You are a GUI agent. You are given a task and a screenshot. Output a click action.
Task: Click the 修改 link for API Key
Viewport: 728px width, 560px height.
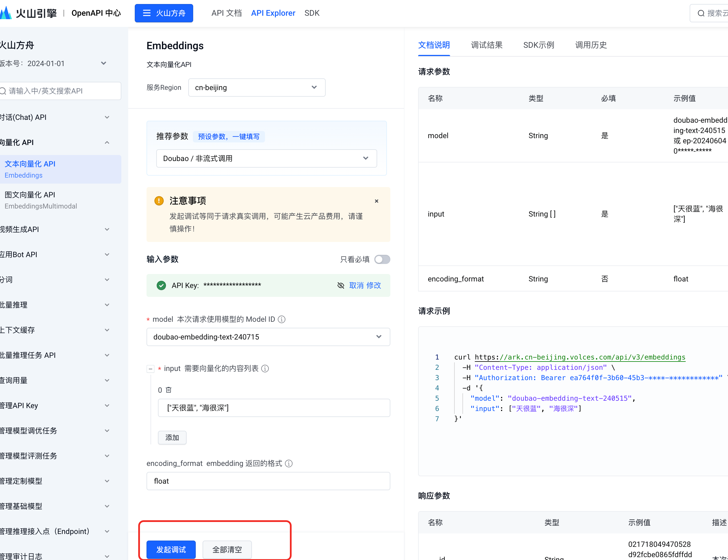[373, 285]
